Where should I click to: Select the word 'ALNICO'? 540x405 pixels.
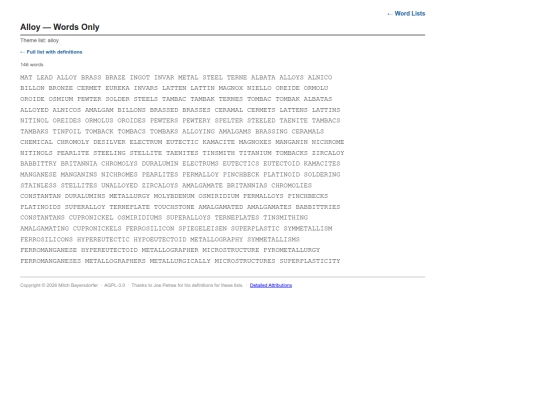[x=320, y=77]
